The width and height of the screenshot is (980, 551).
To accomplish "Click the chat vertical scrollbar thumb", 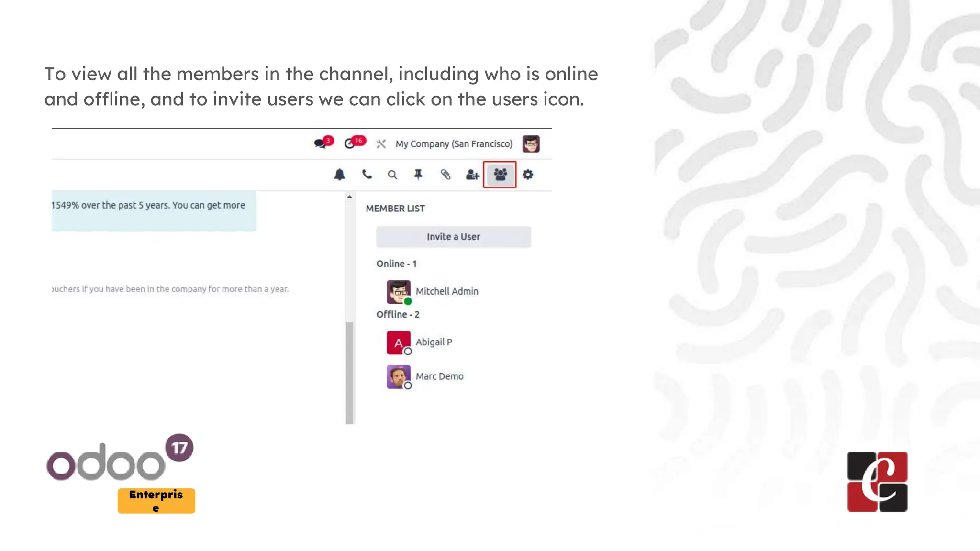I will pyautogui.click(x=350, y=373).
